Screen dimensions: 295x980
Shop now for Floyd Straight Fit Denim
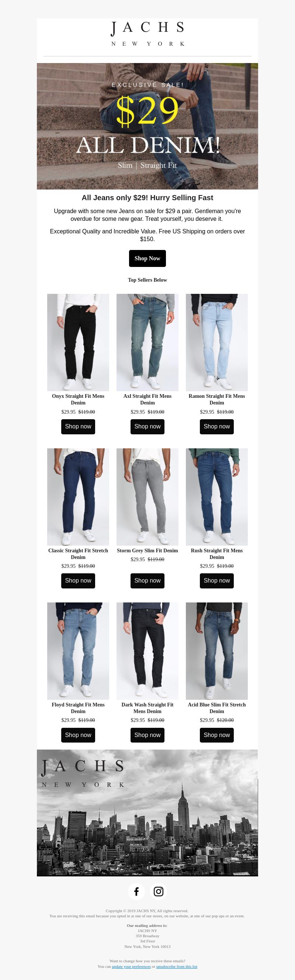tap(78, 735)
